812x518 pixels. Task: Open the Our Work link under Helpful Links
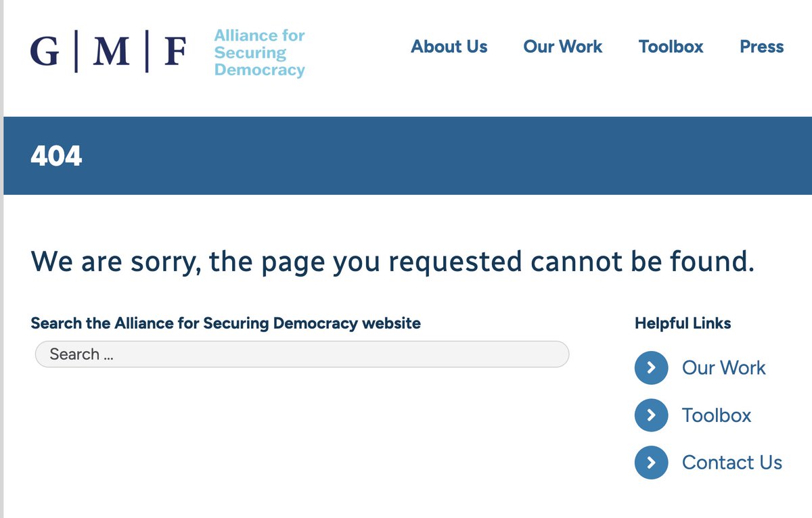723,368
